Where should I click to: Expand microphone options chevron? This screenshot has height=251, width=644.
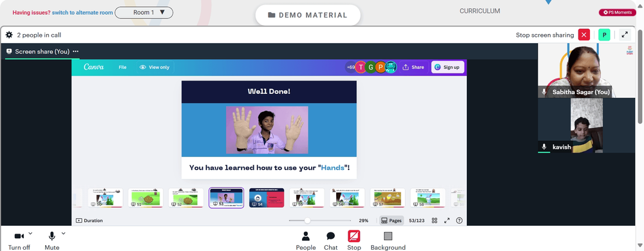63,234
